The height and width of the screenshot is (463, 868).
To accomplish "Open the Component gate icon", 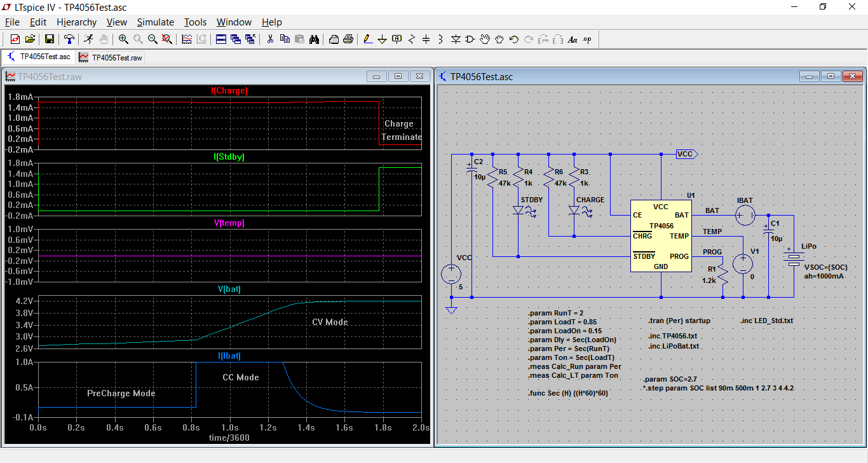I will [470, 39].
